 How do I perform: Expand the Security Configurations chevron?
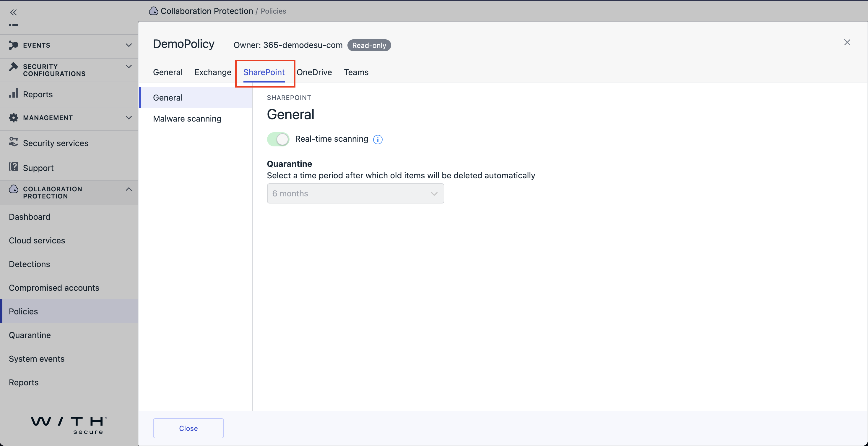coord(129,67)
